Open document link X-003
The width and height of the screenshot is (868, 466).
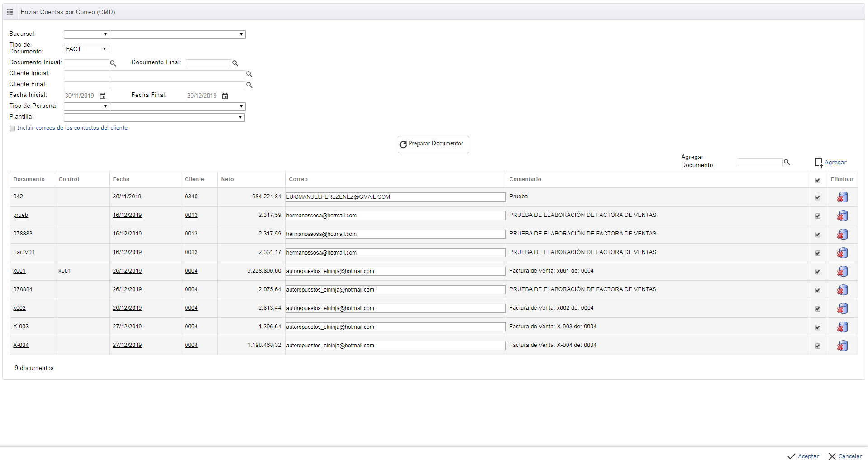(21, 327)
